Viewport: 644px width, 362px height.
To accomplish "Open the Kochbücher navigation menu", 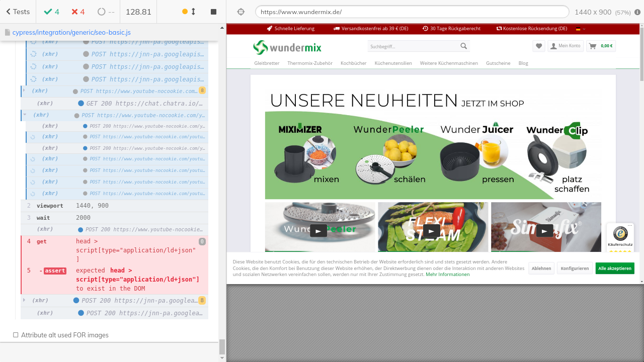I will click(353, 63).
